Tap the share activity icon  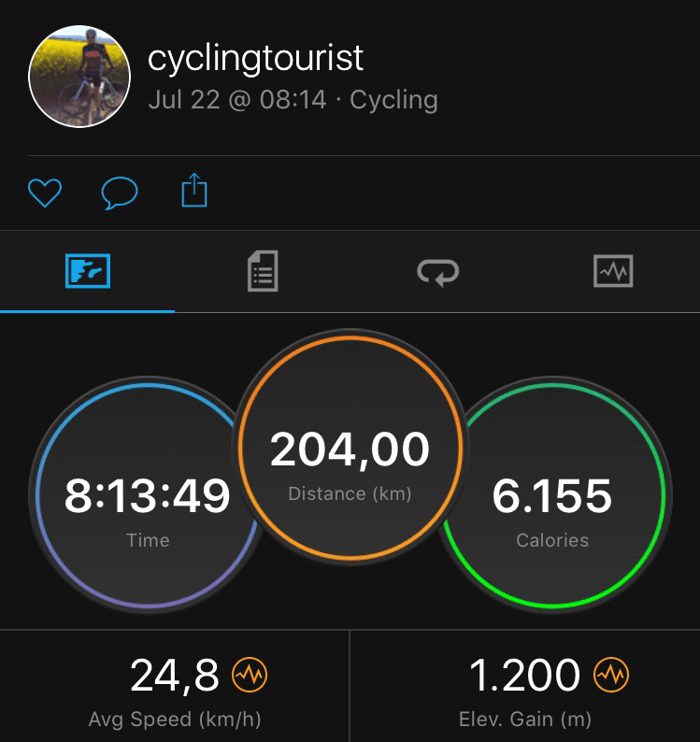coord(193,192)
